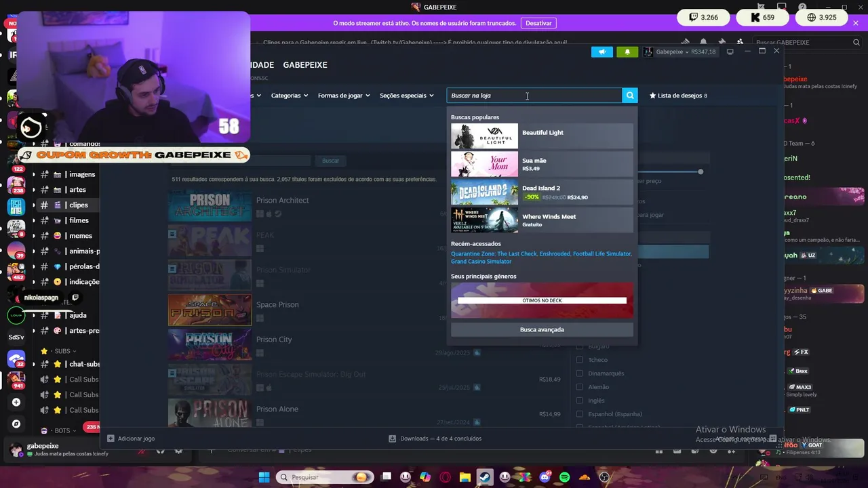Image resolution: width=868 pixels, height=488 pixels.
Task: Open Discord discover compass icon
Action: pos(16,424)
